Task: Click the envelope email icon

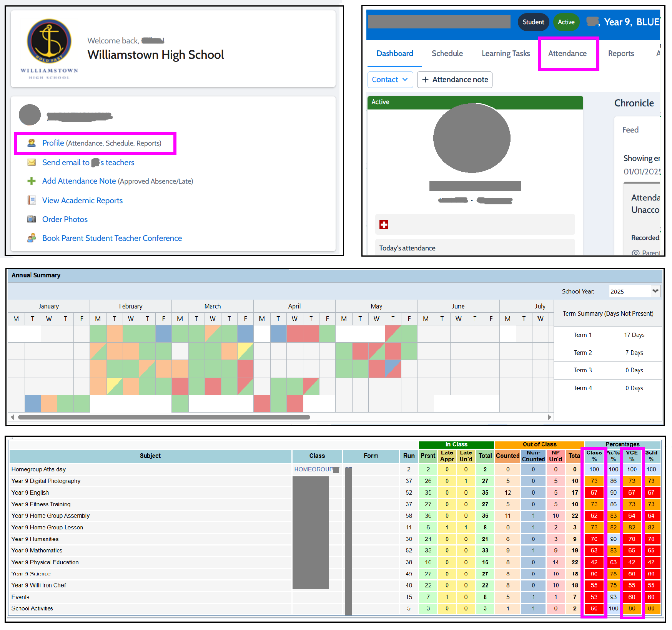Action: click(32, 162)
